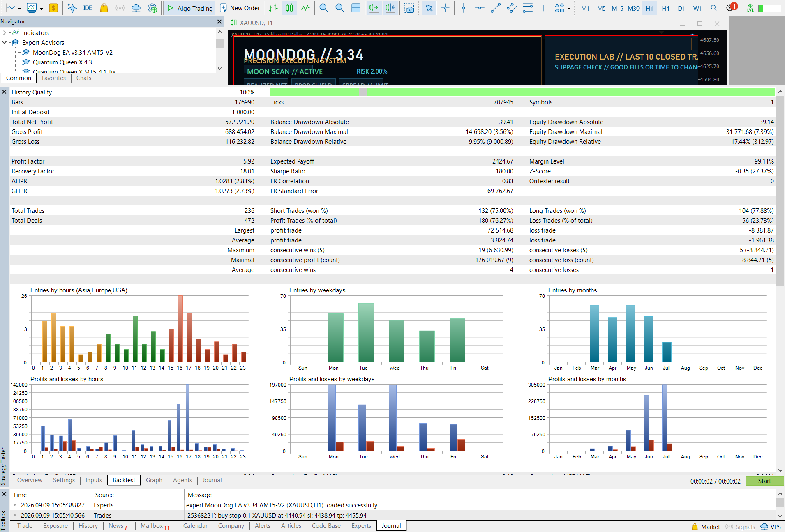Open the chart type line icon
Screen dimensions: 785x532
10,8
